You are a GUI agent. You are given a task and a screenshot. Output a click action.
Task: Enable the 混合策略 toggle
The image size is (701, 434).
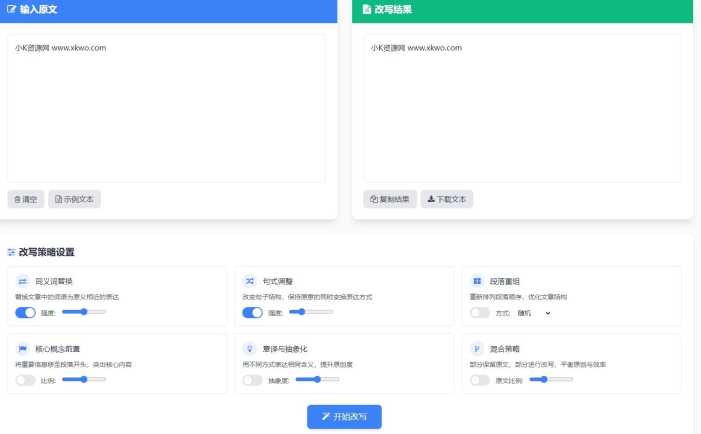480,380
